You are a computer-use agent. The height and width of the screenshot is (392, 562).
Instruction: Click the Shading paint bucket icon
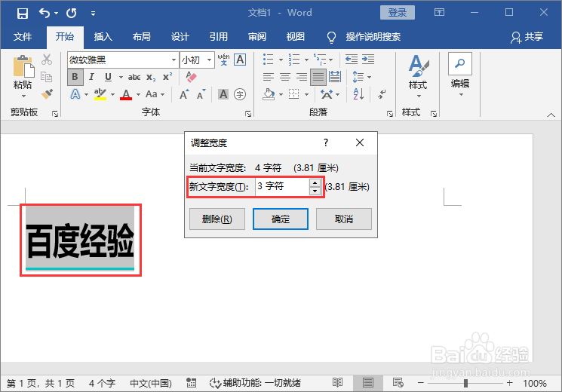click(x=269, y=94)
